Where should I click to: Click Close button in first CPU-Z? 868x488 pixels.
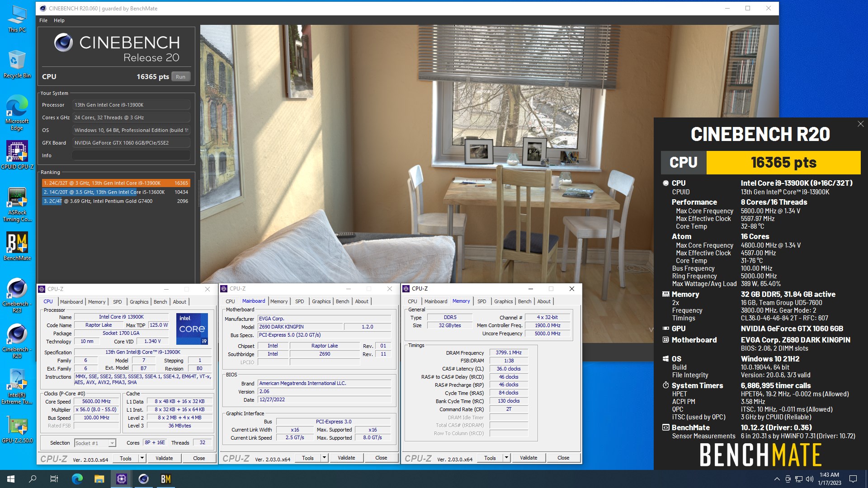[x=199, y=458]
